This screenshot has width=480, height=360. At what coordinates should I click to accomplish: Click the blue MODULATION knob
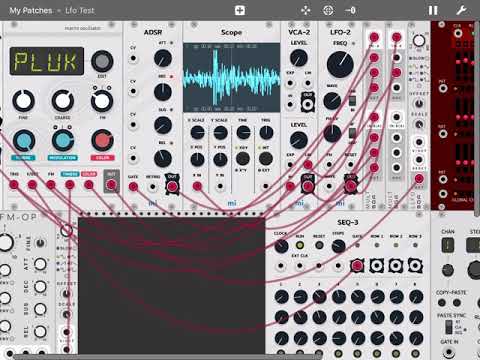(x=63, y=141)
